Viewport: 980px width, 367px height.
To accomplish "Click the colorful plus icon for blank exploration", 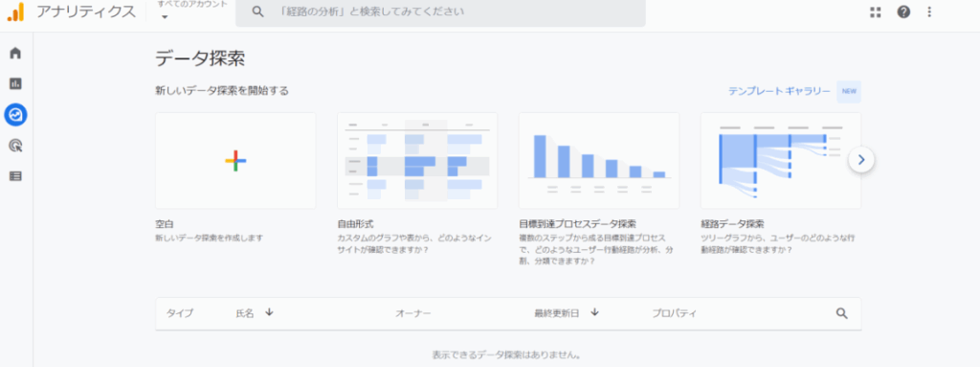I will 235,161.
